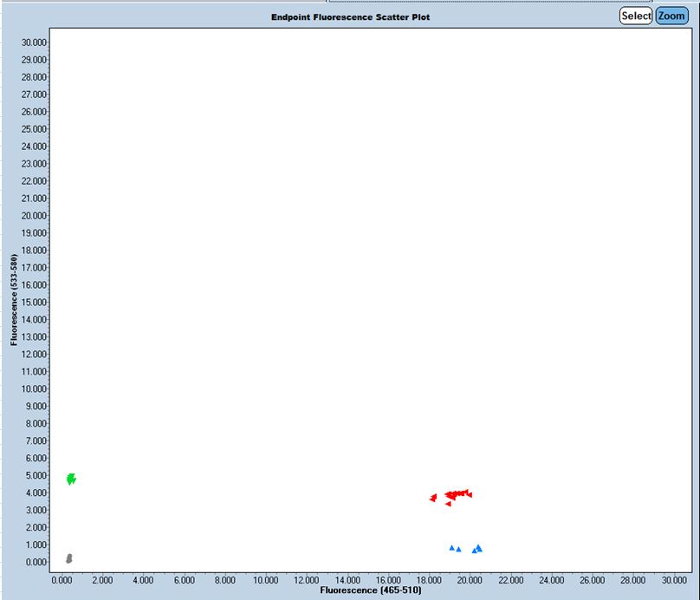Click the Endpoint Fluorescence Scatter Plot title
This screenshot has width=700, height=600.
tap(350, 16)
